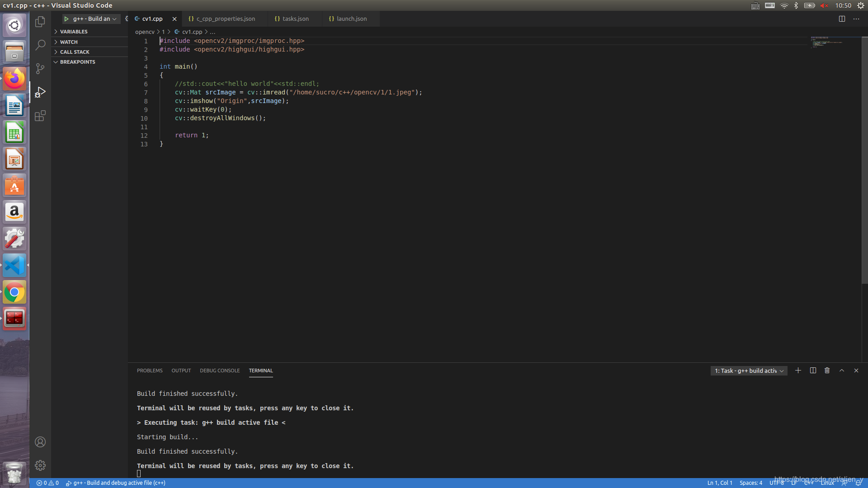Click 'return 1;' code line
The width and height of the screenshot is (868, 488).
point(192,136)
